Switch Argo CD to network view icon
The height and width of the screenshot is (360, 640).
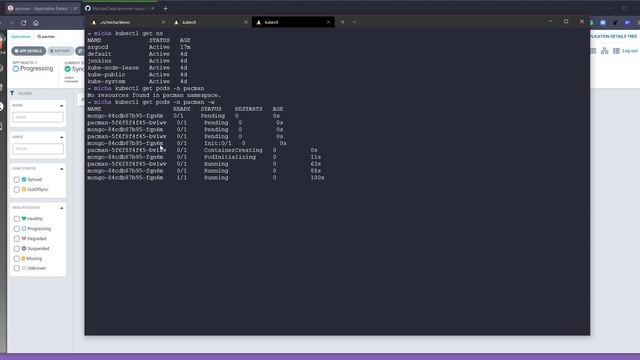[x=604, y=51]
